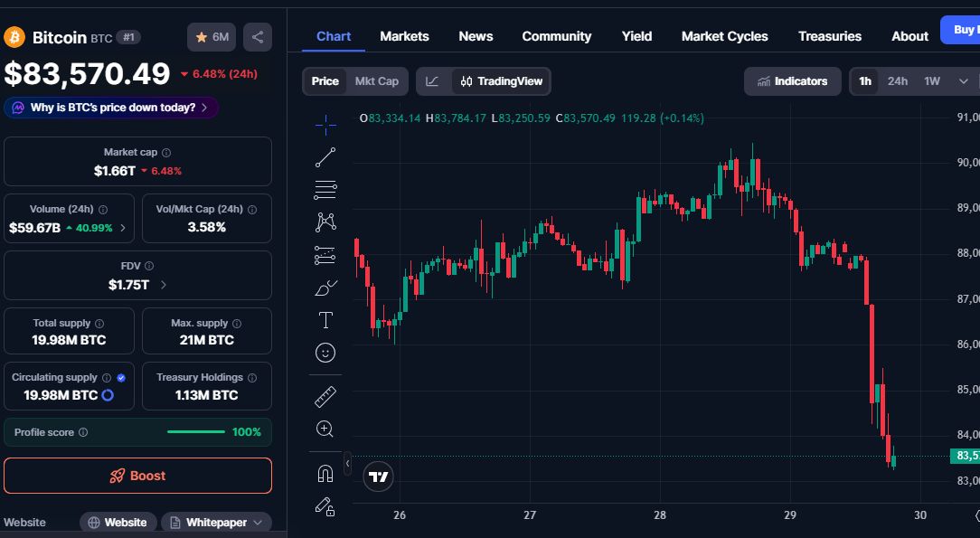
Task: Open the News tab
Action: (476, 36)
